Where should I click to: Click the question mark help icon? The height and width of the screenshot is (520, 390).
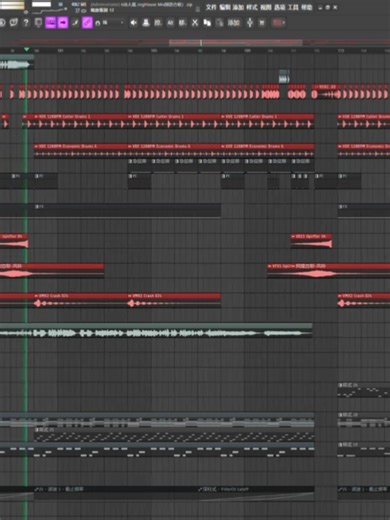point(26,23)
